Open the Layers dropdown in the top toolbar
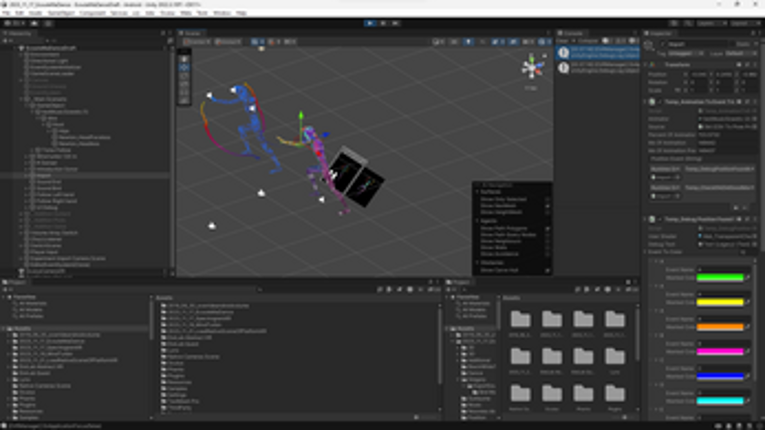Image resolution: width=765 pixels, height=430 pixels. (707, 23)
